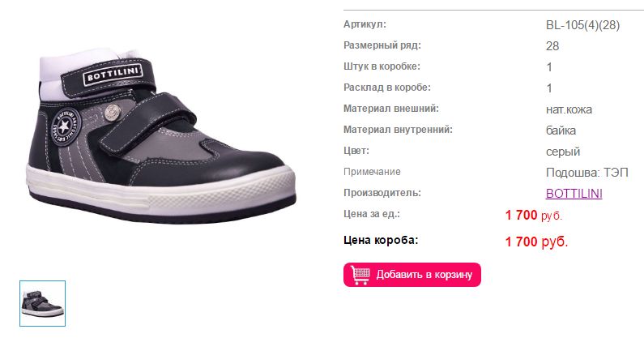The width and height of the screenshot is (644, 355).
Task: Select the Цена короба bold label
Action: 380,240
